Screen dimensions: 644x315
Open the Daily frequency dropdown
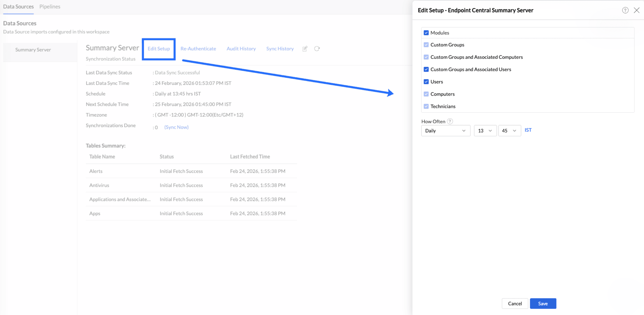pos(446,131)
